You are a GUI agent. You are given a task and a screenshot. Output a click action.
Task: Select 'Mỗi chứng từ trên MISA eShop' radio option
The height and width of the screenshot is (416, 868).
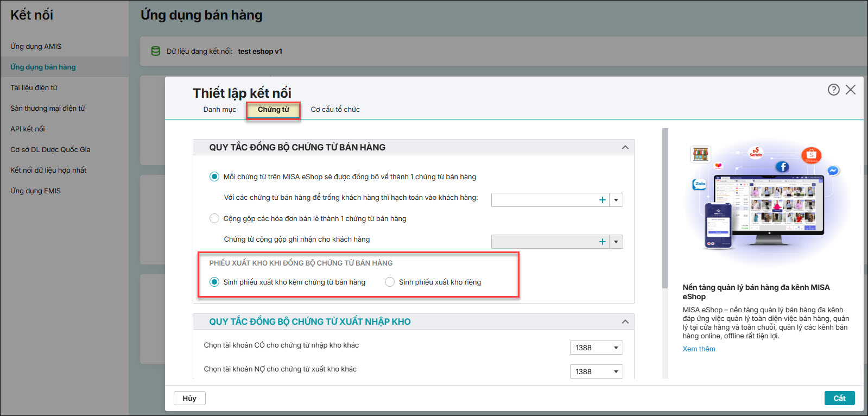pos(214,177)
